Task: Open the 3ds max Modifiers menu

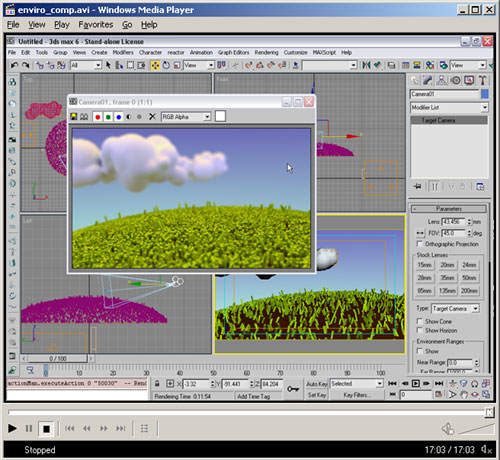Action: (x=123, y=52)
